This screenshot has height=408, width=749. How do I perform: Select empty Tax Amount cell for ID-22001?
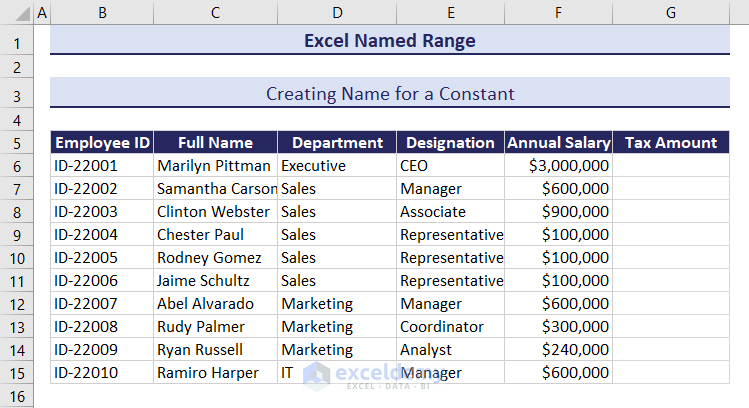point(670,166)
